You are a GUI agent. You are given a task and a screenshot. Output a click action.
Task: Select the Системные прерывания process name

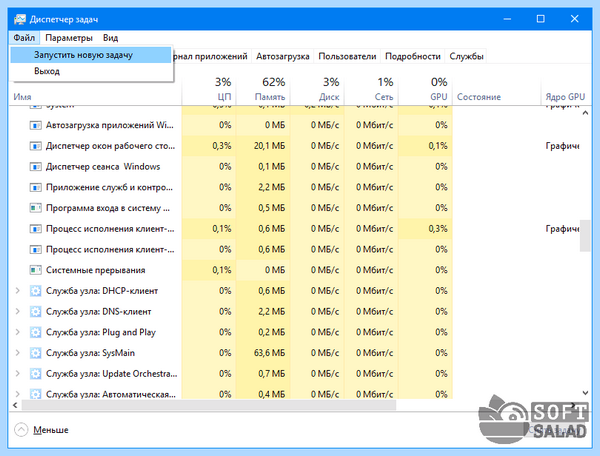point(95,270)
